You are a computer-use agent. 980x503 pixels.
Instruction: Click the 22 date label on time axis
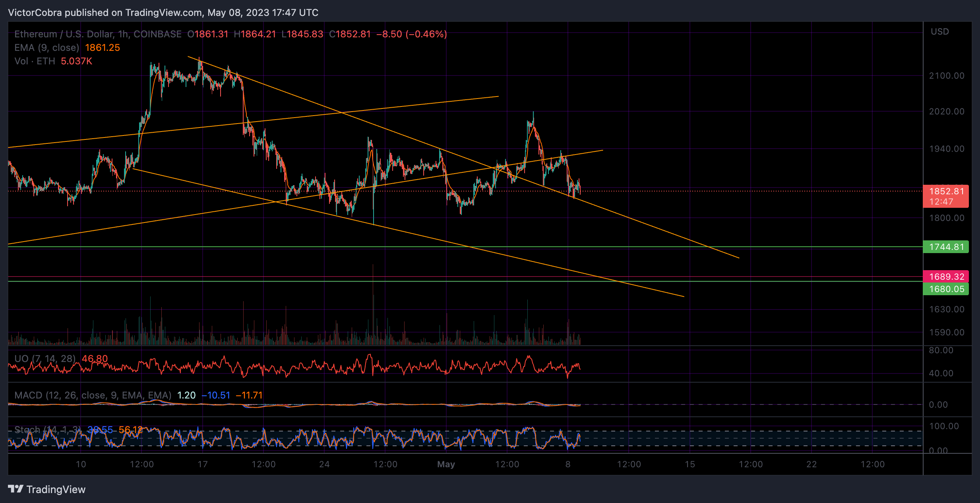pos(812,464)
